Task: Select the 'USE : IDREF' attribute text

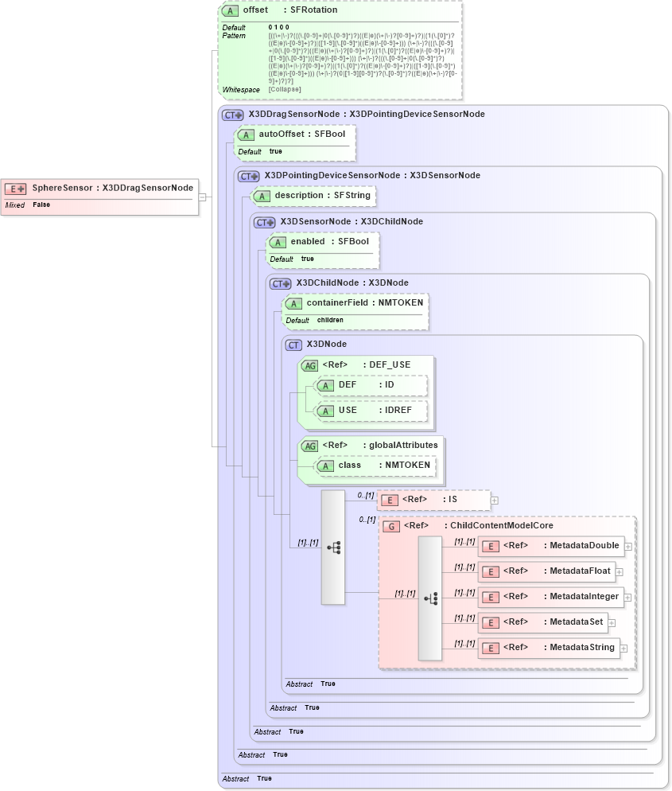Action: [x=375, y=410]
